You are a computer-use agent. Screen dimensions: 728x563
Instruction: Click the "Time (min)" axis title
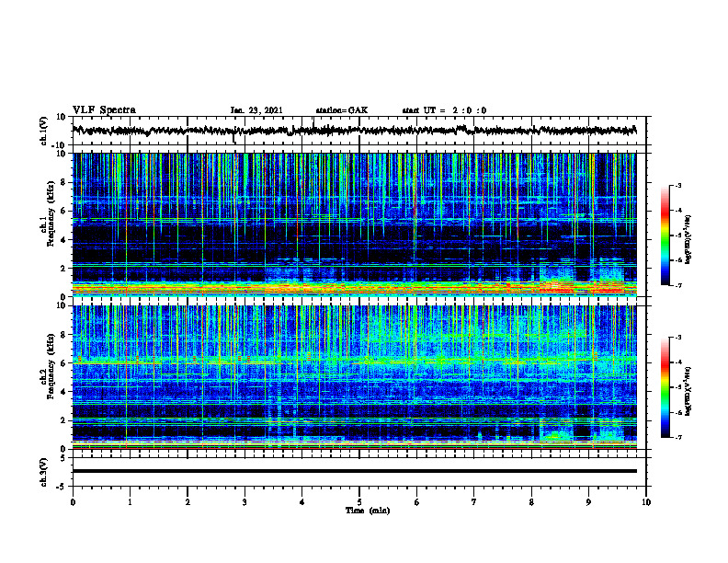(x=368, y=511)
